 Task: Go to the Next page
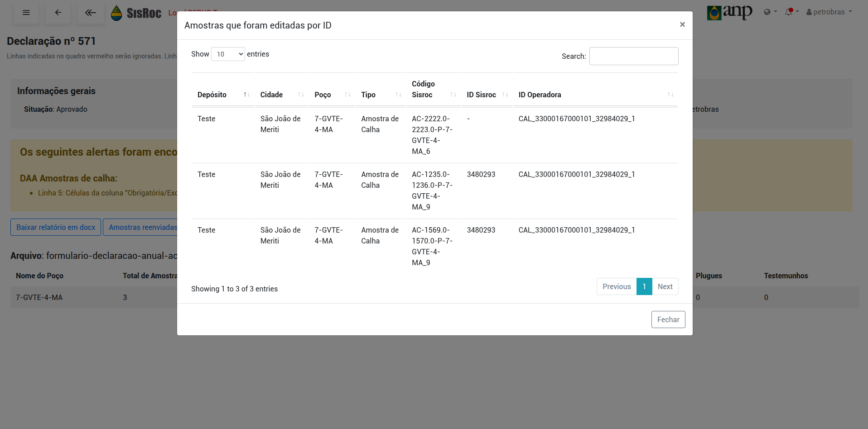[665, 286]
